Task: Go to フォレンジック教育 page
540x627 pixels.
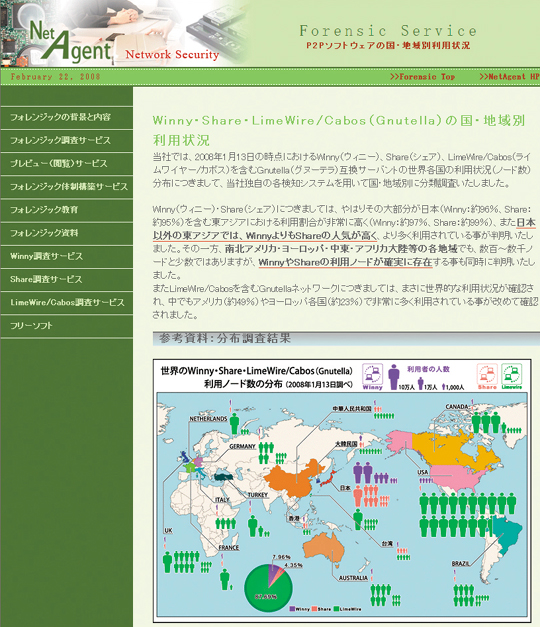Action: (66, 210)
